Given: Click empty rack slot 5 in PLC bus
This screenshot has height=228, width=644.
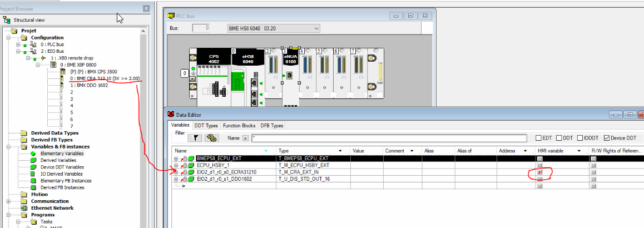Looking at the screenshot, I should pos(324,74).
